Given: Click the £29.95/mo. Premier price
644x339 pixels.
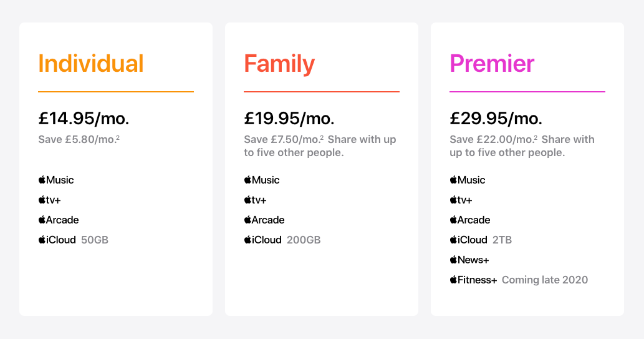Looking at the screenshot, I should (x=496, y=117).
